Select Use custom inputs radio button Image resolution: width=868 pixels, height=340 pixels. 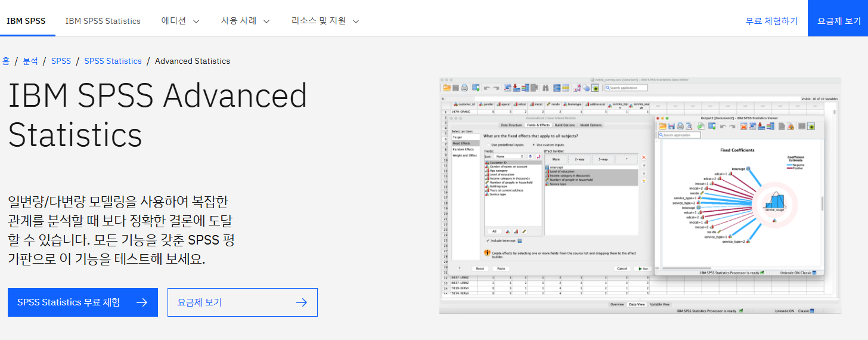(x=534, y=145)
